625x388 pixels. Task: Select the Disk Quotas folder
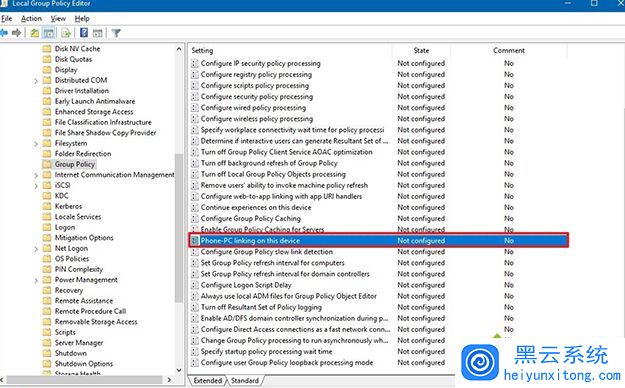[x=73, y=59]
